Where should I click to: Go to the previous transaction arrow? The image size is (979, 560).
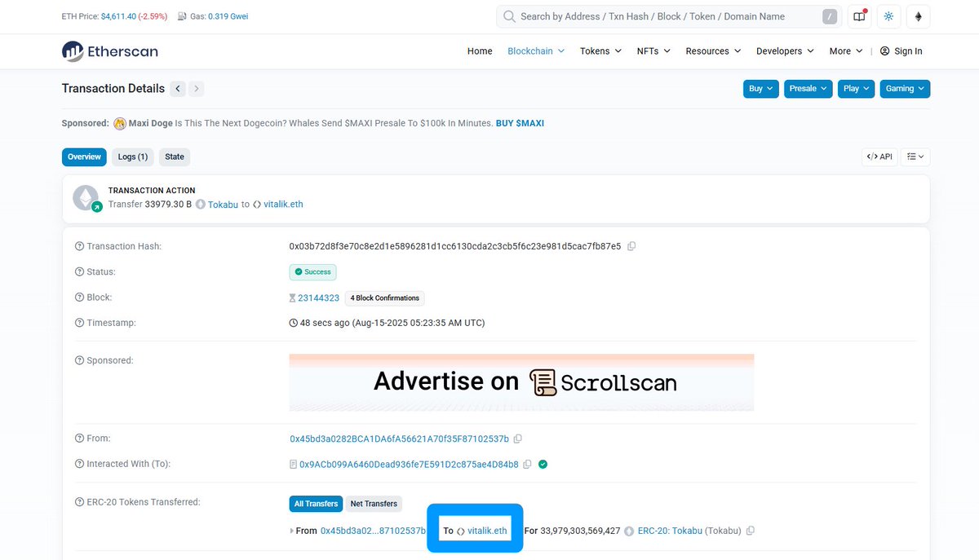tap(178, 89)
